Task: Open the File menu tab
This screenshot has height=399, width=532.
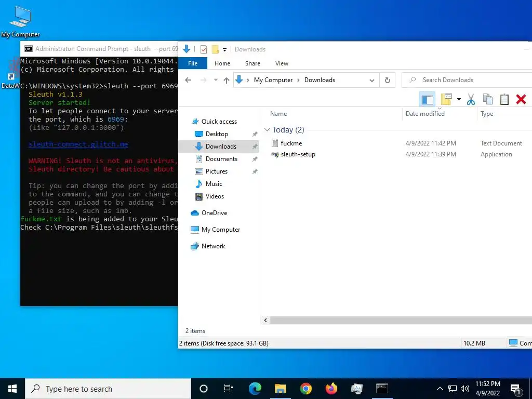Action: tap(193, 63)
